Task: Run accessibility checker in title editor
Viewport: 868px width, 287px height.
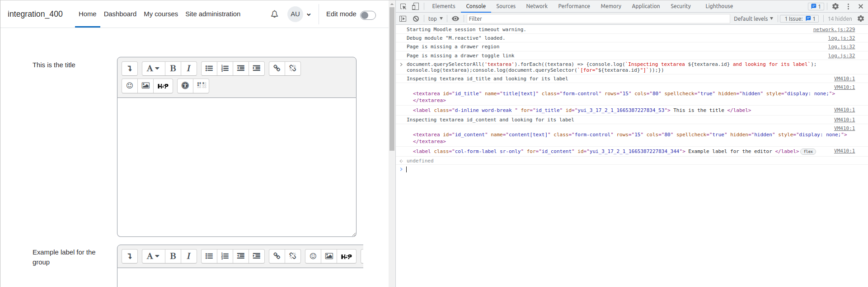Action: [185, 86]
